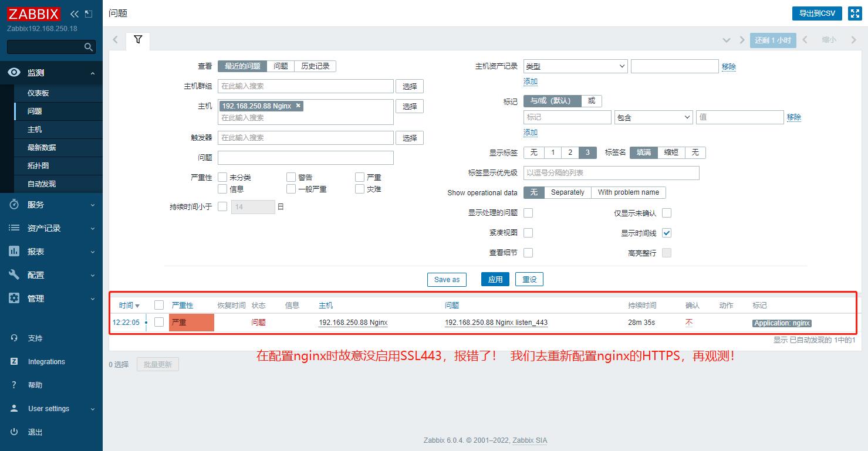Viewport: 868px width, 451px height.
Task: Collapse the 监测 menu chevron
Action: pos(93,73)
